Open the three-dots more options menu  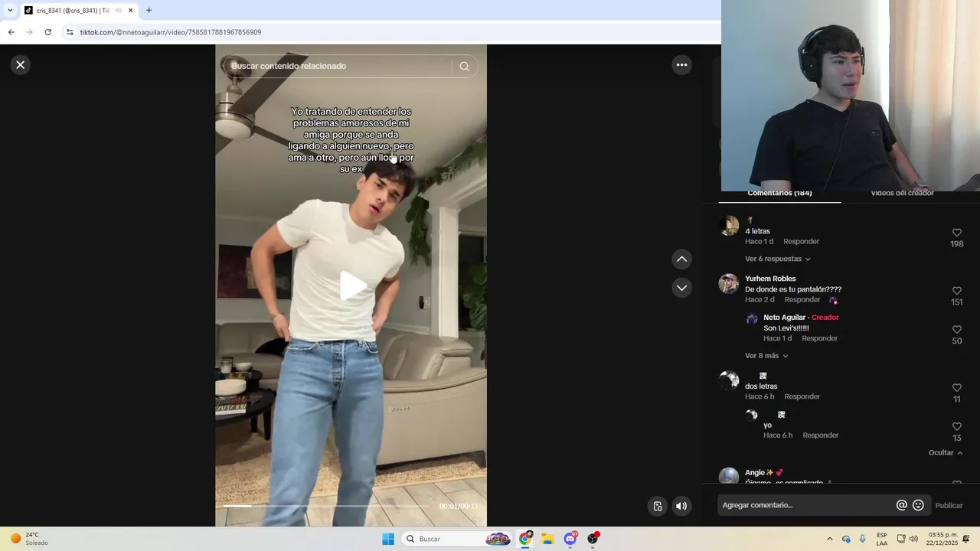pyautogui.click(x=681, y=65)
